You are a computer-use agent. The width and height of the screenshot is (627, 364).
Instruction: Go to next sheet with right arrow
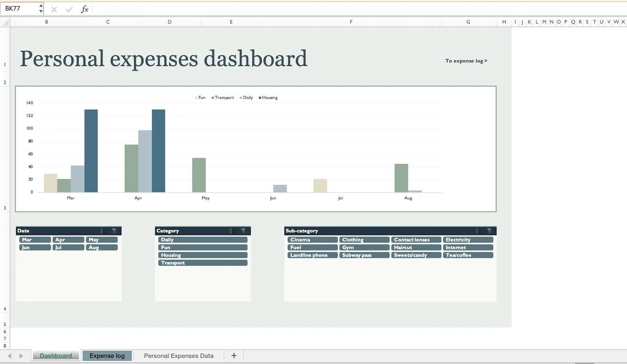[x=21, y=356]
